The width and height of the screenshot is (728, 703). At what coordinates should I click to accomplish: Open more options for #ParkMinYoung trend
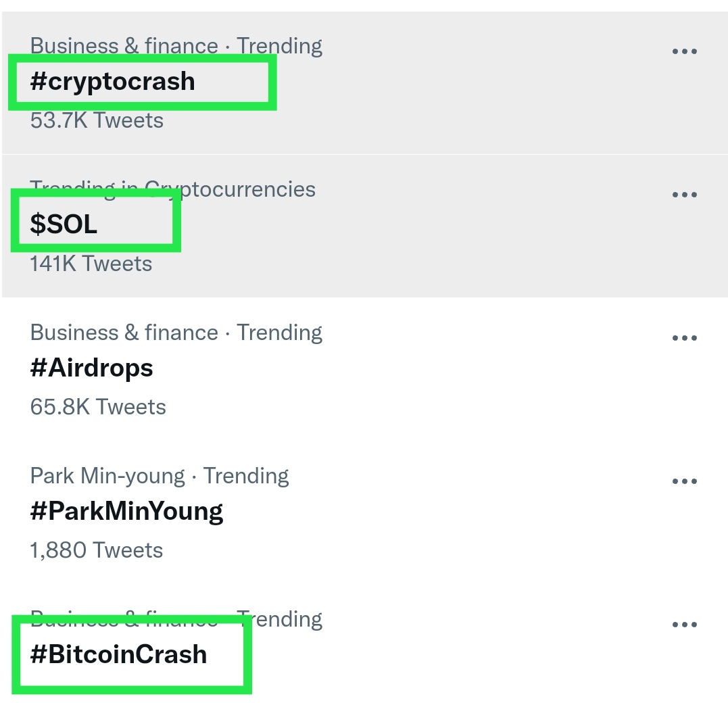pos(684,481)
